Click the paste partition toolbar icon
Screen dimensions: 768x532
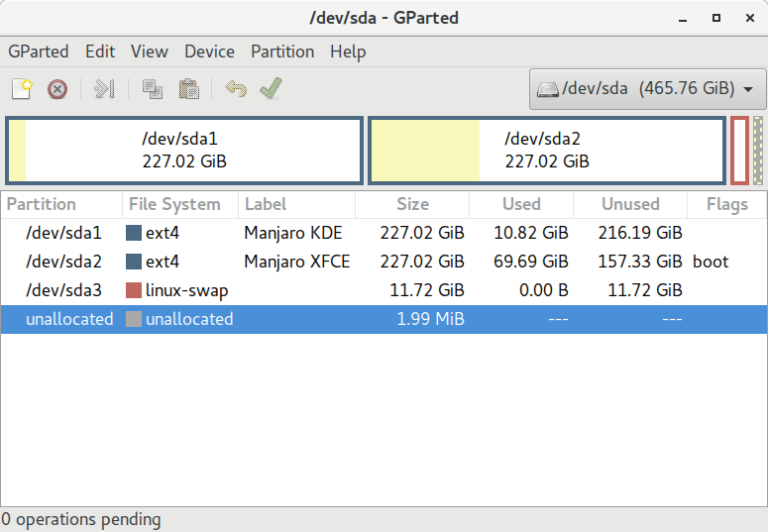188,89
